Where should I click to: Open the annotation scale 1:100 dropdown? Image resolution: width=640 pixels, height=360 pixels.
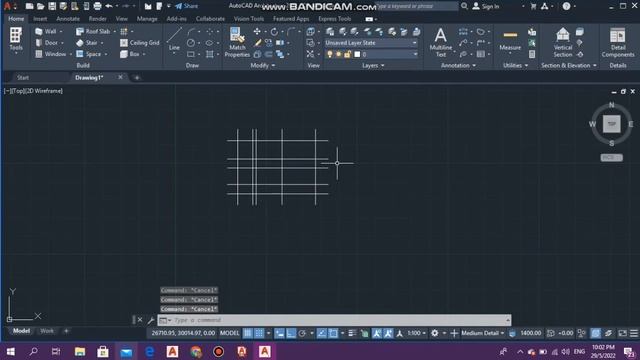[416, 333]
